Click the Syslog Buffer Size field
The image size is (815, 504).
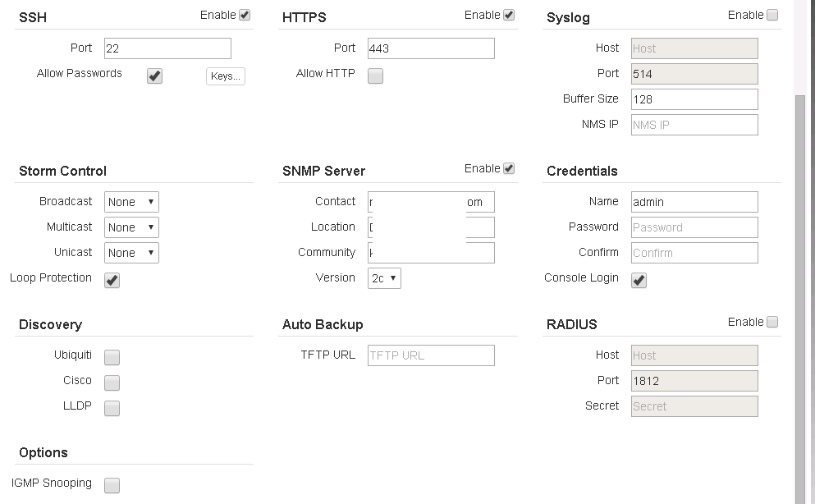pyautogui.click(x=694, y=99)
